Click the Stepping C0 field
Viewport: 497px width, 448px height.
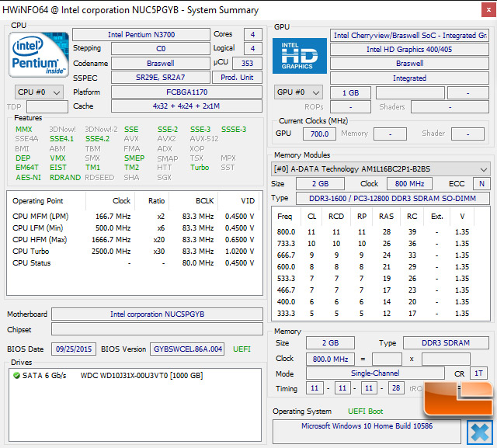point(161,48)
